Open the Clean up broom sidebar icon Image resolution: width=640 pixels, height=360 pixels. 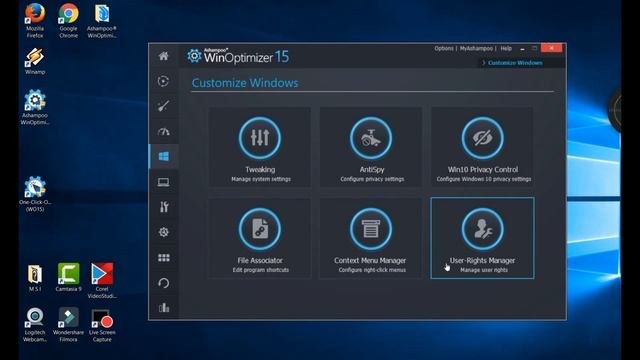point(163,106)
